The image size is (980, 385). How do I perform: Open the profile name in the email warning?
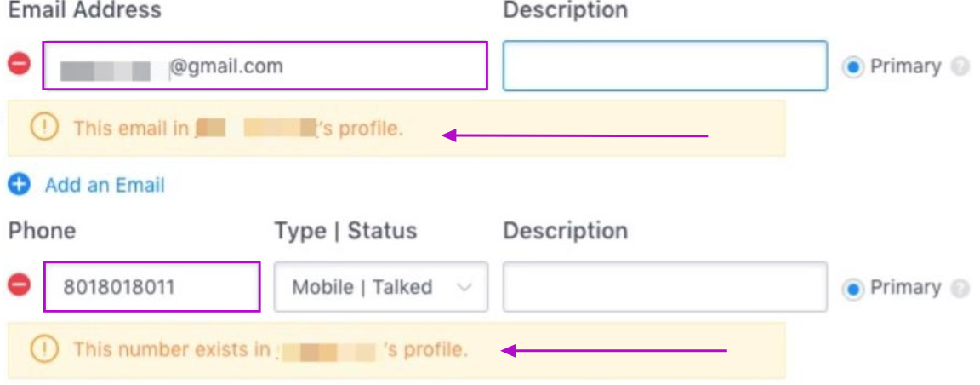tap(255, 129)
